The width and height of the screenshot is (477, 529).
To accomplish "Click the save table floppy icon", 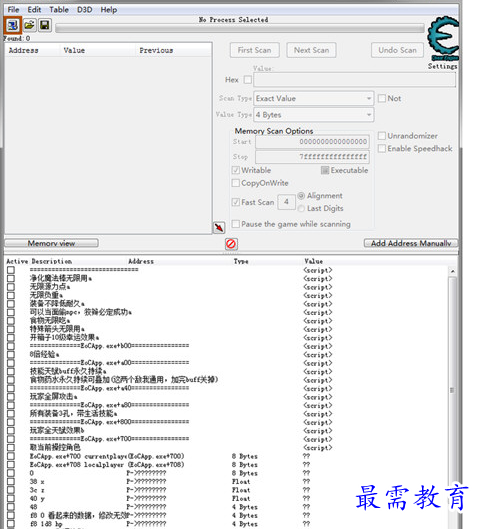I will coord(45,25).
